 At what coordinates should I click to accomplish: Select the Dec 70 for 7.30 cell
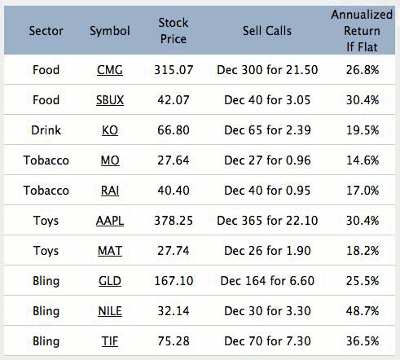[x=267, y=341]
